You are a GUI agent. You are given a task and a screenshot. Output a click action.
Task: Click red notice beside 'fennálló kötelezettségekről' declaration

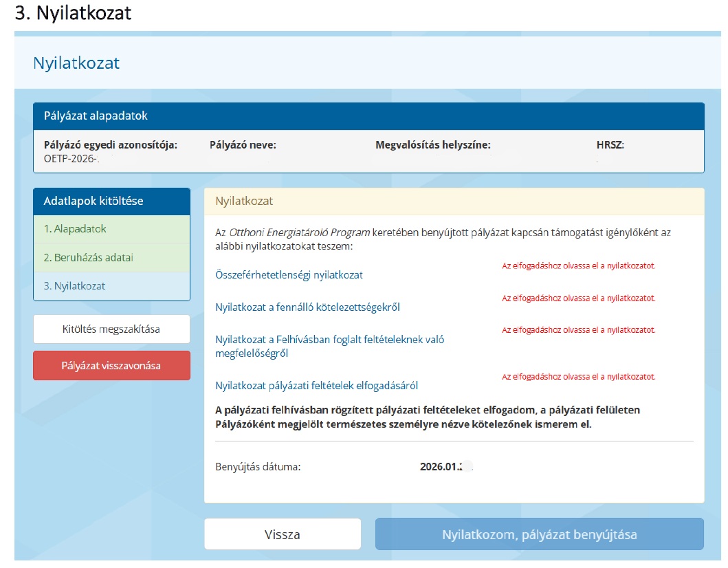[578, 298]
